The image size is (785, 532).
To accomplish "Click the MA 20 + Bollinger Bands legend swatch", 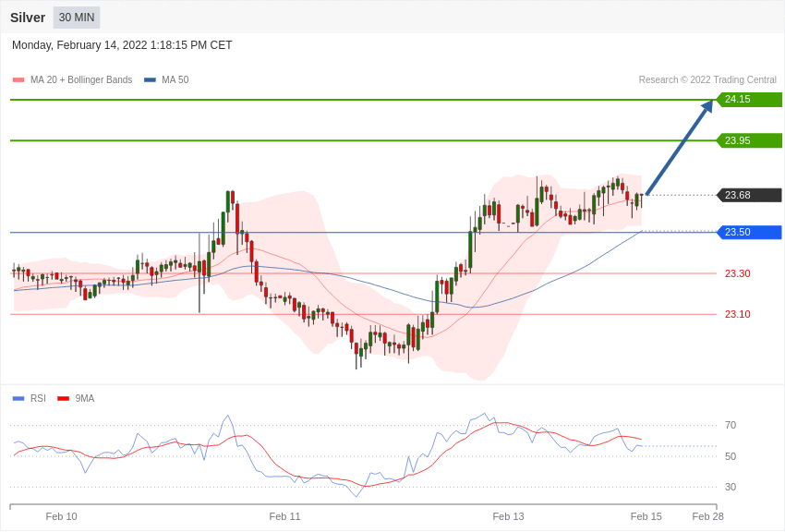I will (x=18, y=80).
